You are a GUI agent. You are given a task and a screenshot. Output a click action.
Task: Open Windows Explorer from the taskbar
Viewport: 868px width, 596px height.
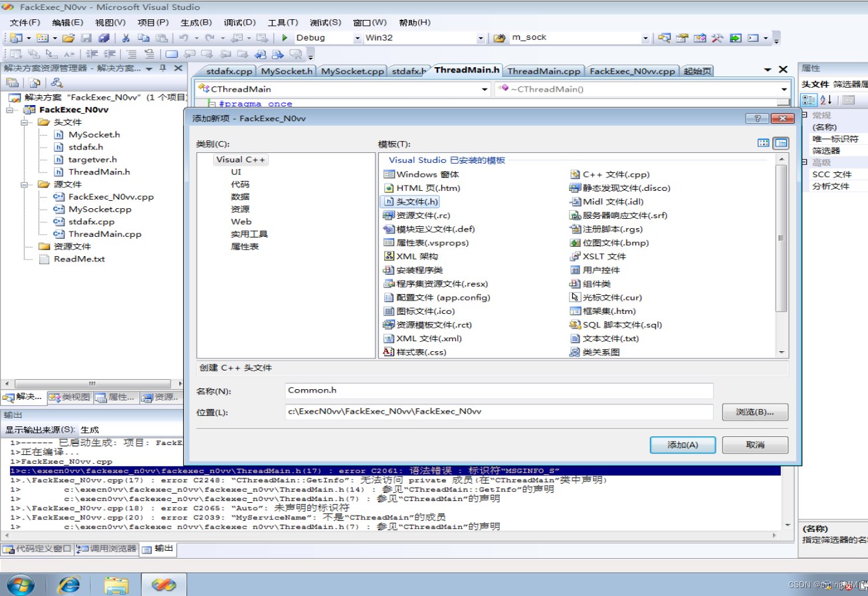(x=116, y=585)
